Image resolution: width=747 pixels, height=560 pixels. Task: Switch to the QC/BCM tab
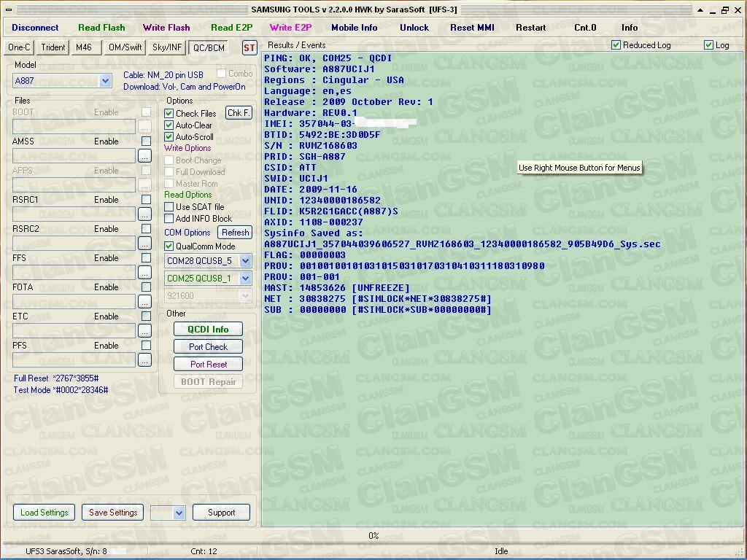pos(209,48)
